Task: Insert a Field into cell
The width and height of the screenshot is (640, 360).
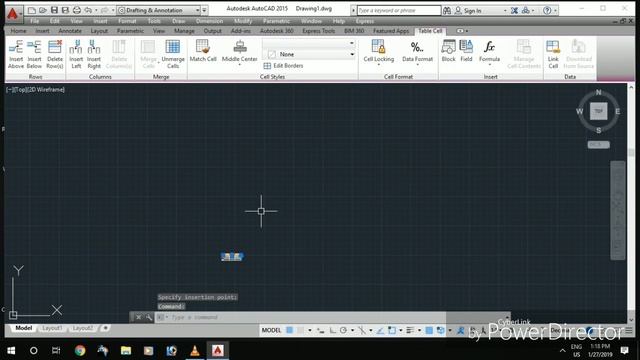Action: pos(466,51)
